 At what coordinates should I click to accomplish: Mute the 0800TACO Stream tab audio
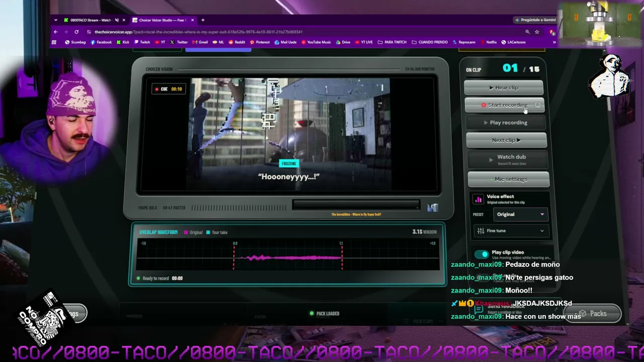pos(117,20)
